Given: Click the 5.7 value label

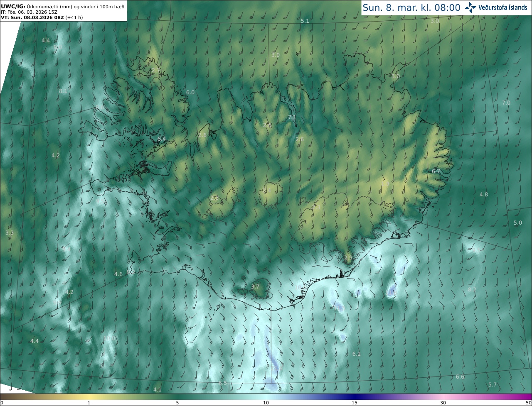Looking at the screenshot, I should (x=493, y=384).
